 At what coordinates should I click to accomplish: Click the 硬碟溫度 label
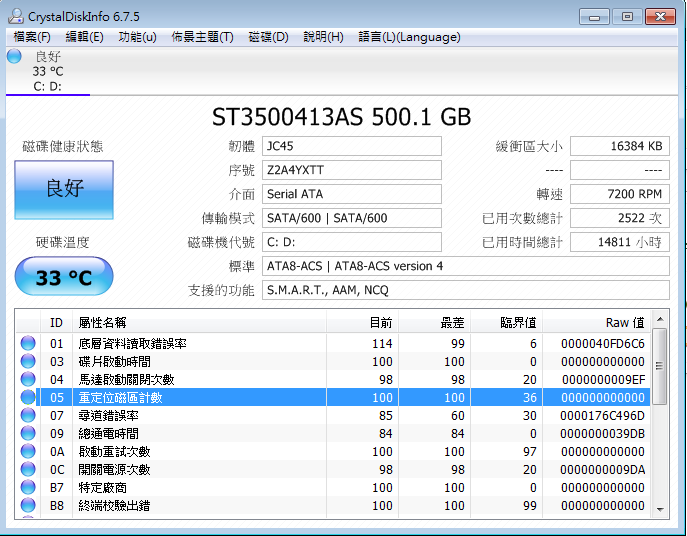click(x=63, y=242)
